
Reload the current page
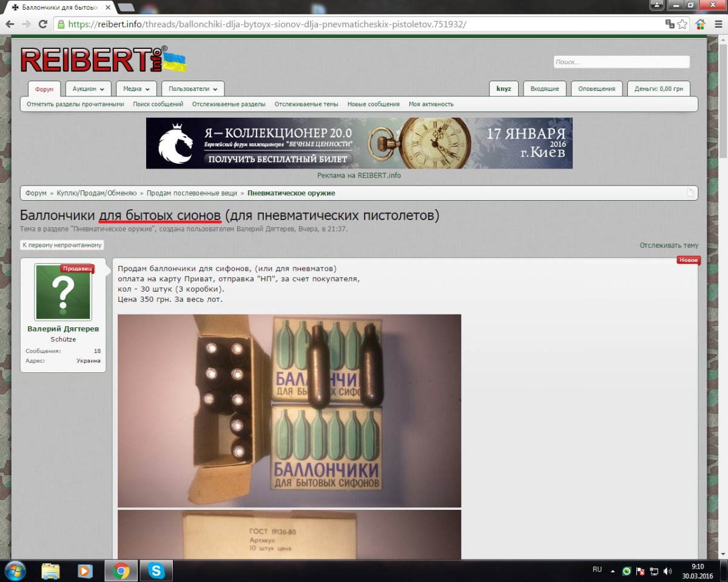point(42,24)
